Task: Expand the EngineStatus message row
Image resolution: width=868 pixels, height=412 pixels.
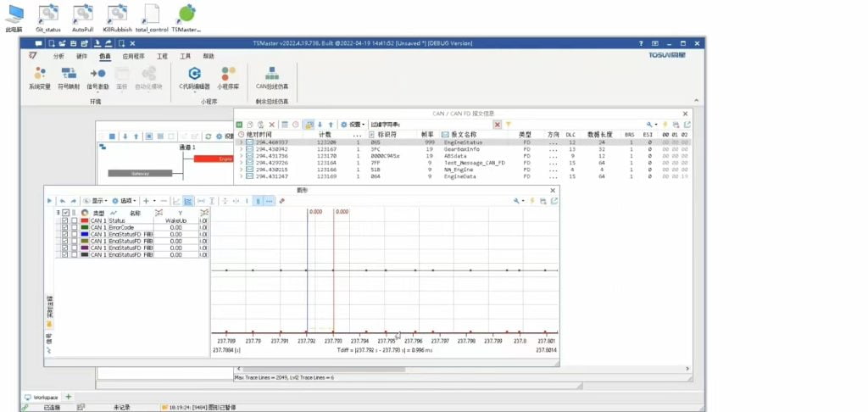Action: 241,143
